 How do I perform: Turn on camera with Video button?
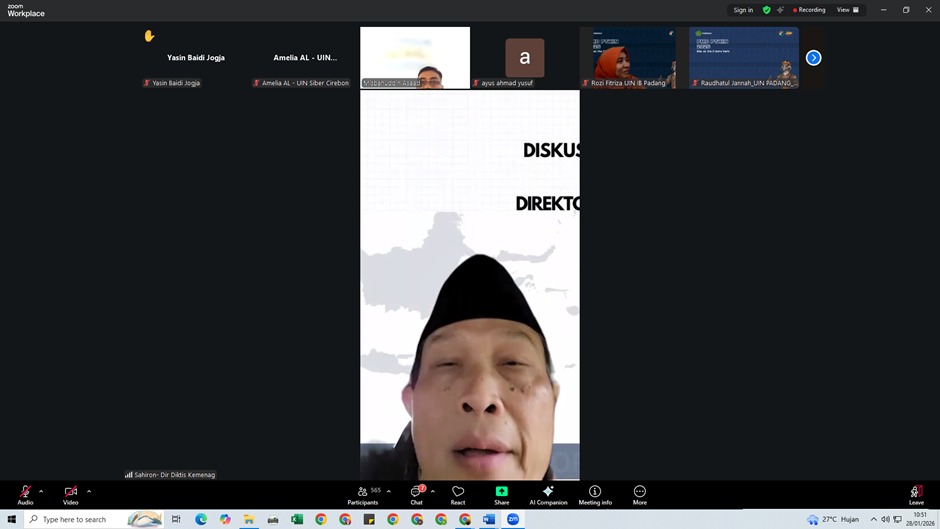pyautogui.click(x=70, y=495)
